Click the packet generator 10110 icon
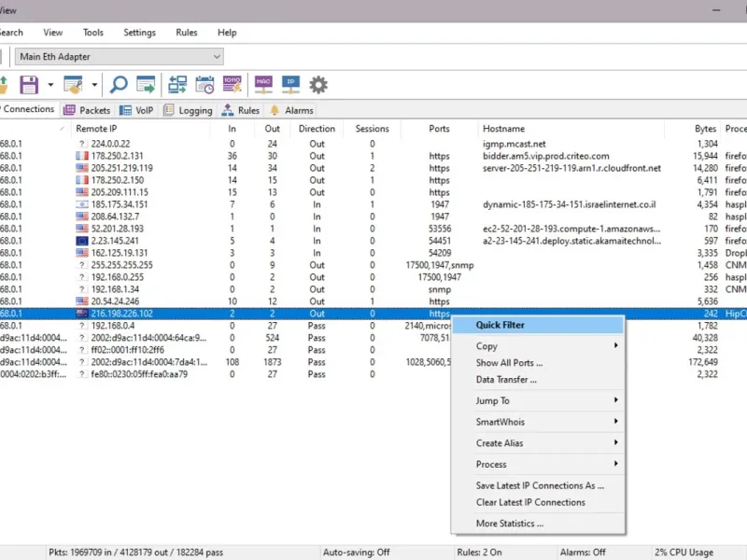 pyautogui.click(x=233, y=85)
